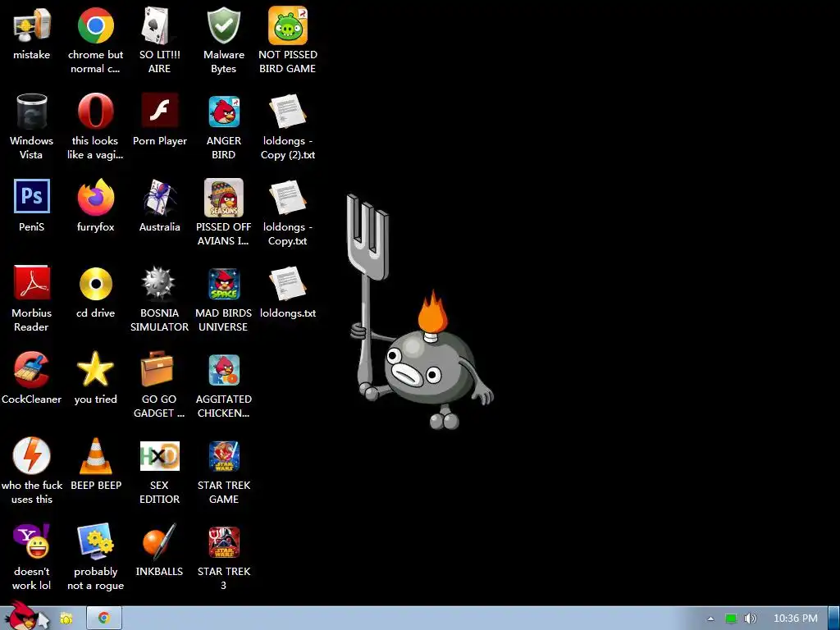Open the volume speaker tray icon
This screenshot has height=630, width=840.
(750, 619)
